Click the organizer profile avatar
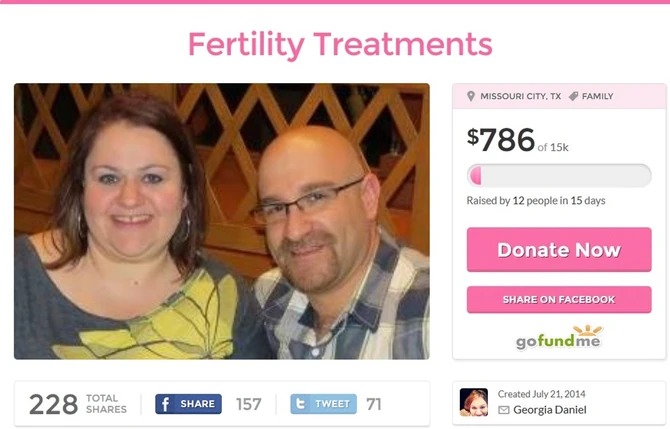Screen dimensions: 670x429 (474, 402)
